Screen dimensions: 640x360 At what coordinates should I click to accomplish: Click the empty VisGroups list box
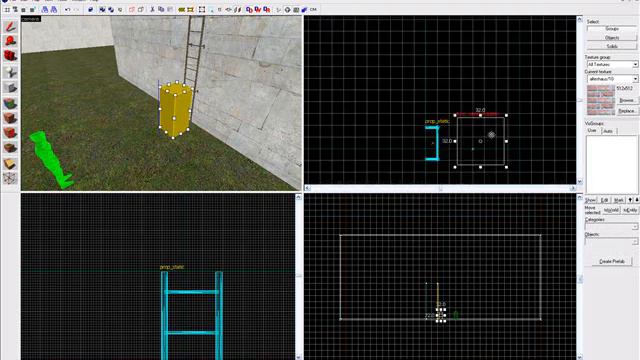coord(611,164)
